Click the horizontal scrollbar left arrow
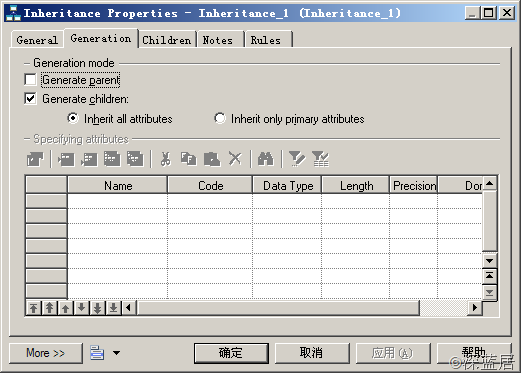This screenshot has width=521, height=373. pos(129,308)
